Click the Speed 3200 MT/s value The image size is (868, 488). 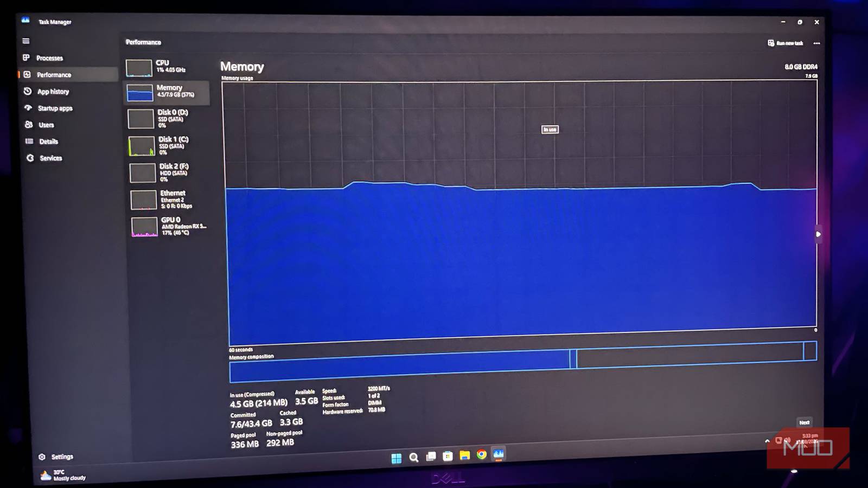coord(379,388)
